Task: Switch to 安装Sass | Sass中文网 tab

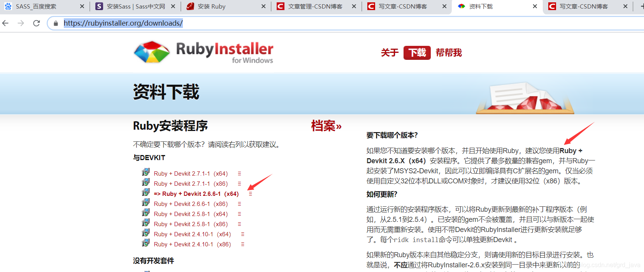Action: tap(136, 7)
